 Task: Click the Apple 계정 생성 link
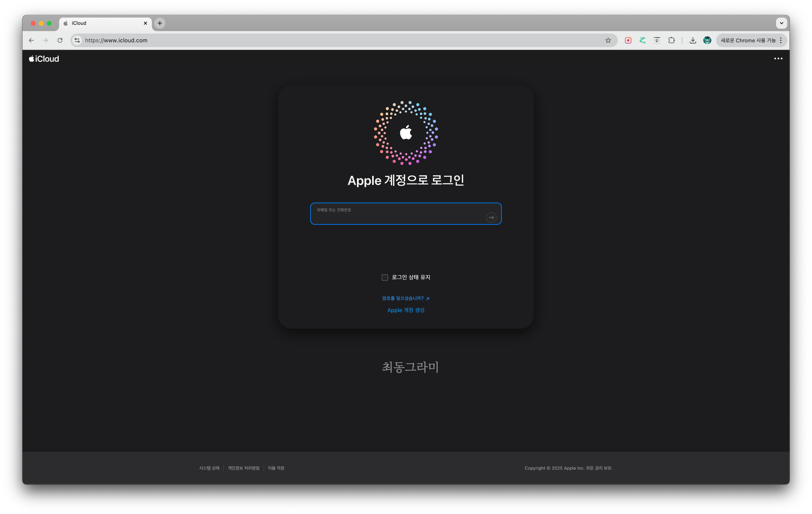coord(406,310)
